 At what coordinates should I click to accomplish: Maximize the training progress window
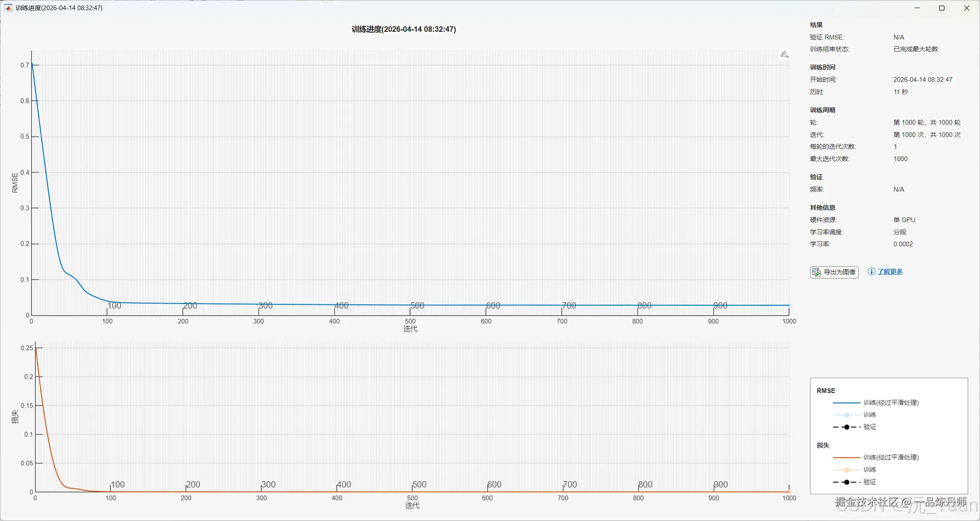(942, 8)
